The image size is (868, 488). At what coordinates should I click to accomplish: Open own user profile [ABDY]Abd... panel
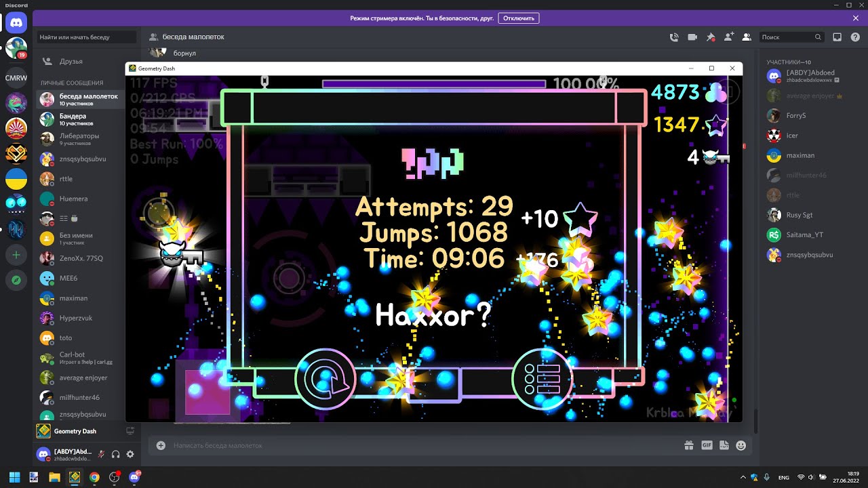[x=64, y=454]
